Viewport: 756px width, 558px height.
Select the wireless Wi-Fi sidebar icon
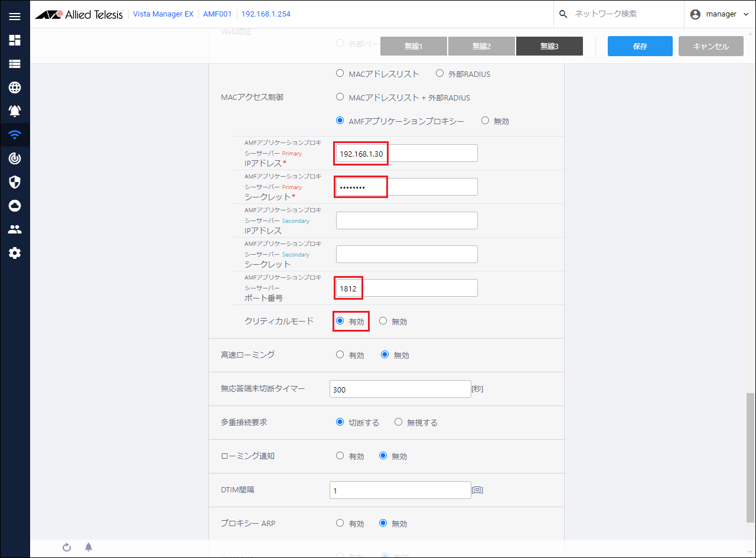coord(15,135)
